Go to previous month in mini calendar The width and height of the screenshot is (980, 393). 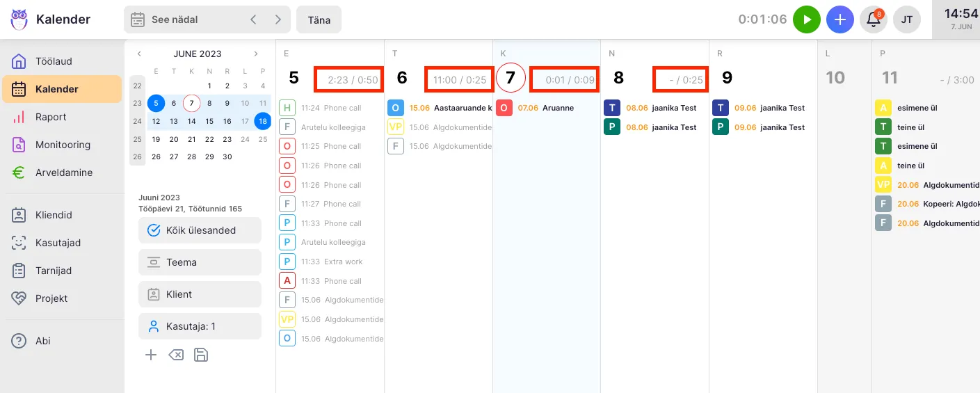pos(139,54)
